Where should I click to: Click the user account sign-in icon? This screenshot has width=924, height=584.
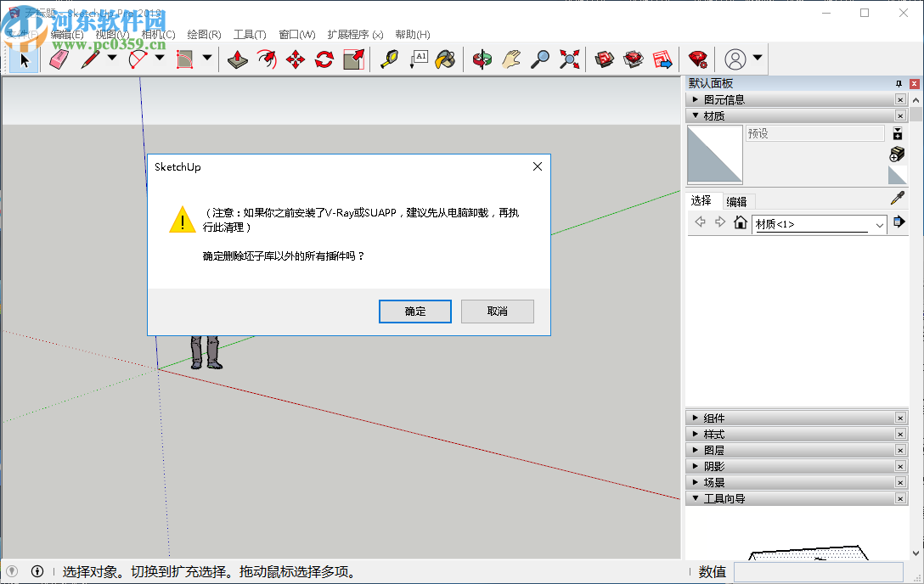(735, 59)
